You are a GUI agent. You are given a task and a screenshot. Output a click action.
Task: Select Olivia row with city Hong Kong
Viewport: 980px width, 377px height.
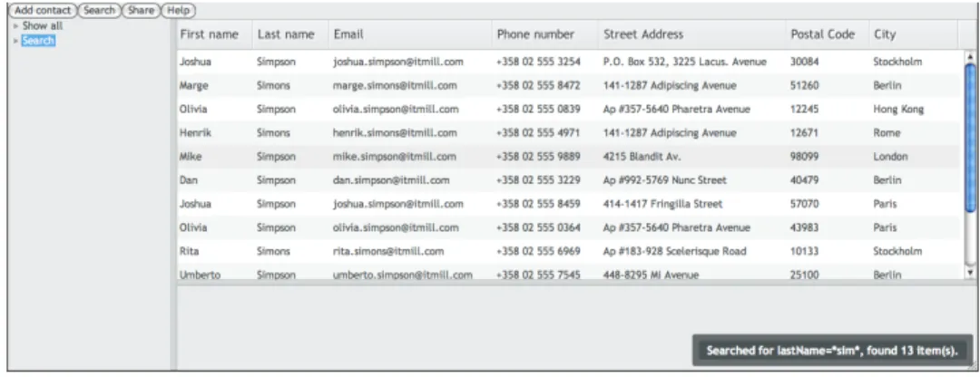coord(569,110)
